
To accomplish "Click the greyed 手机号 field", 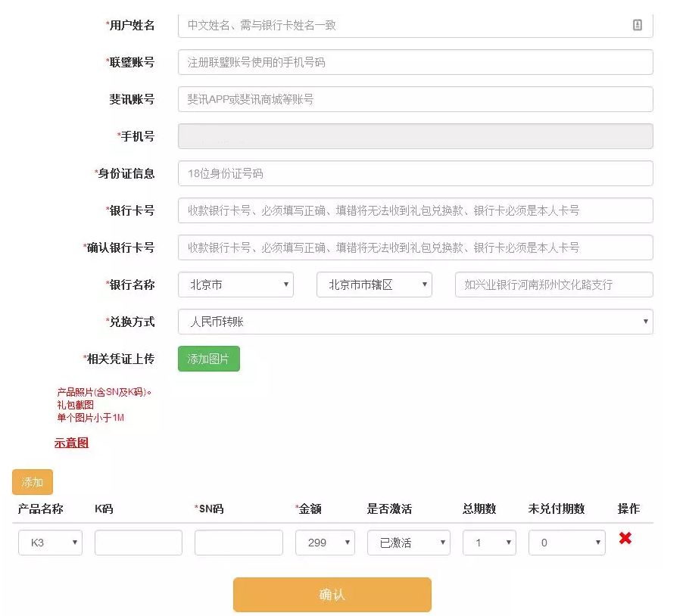I will (x=415, y=136).
